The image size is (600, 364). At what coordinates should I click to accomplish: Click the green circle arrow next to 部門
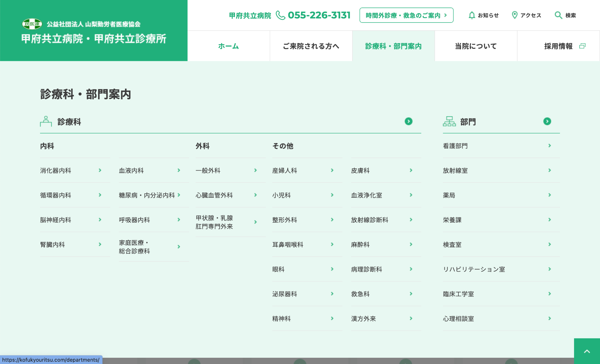pos(547,121)
